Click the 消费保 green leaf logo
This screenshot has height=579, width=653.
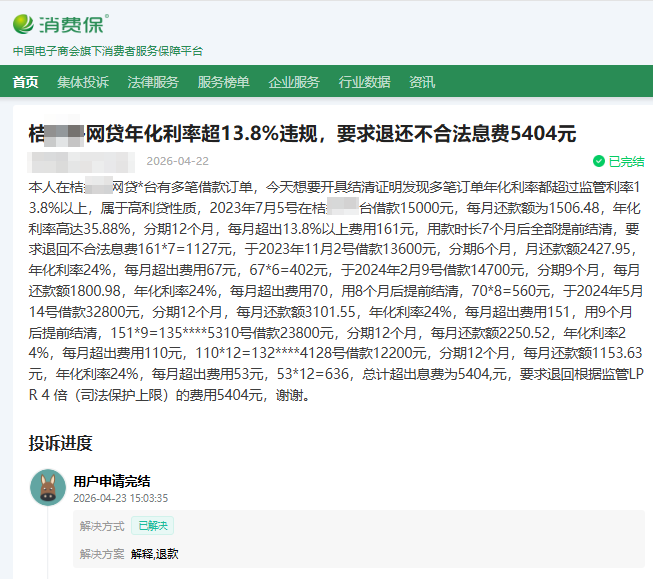(25, 23)
